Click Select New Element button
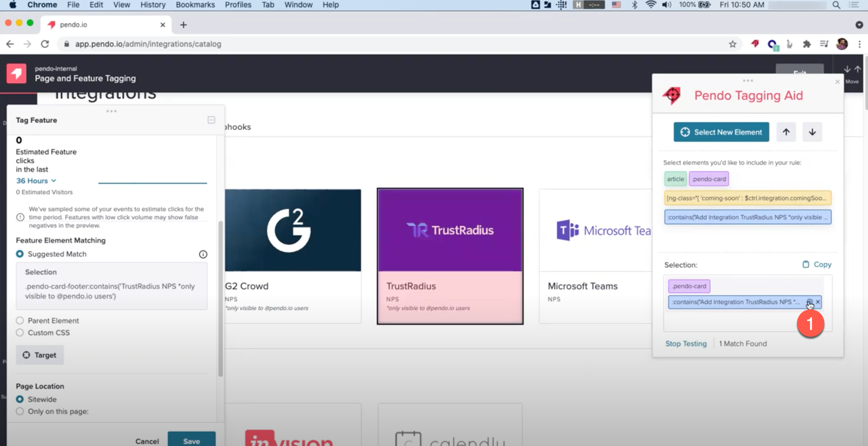 click(721, 132)
